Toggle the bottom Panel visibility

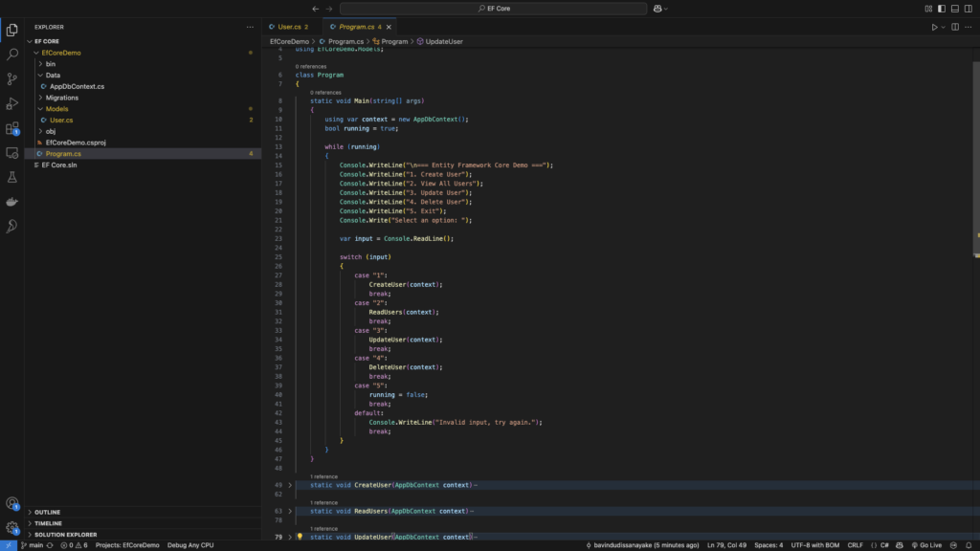(x=955, y=9)
